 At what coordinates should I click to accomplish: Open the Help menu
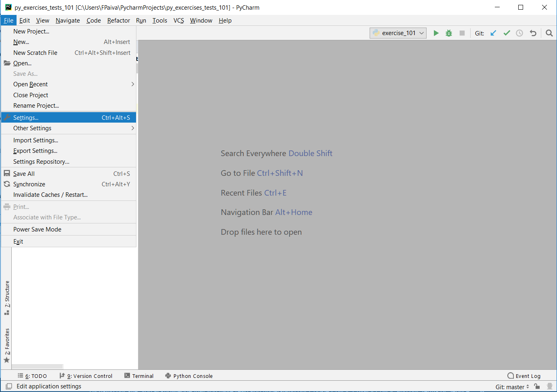coord(225,21)
